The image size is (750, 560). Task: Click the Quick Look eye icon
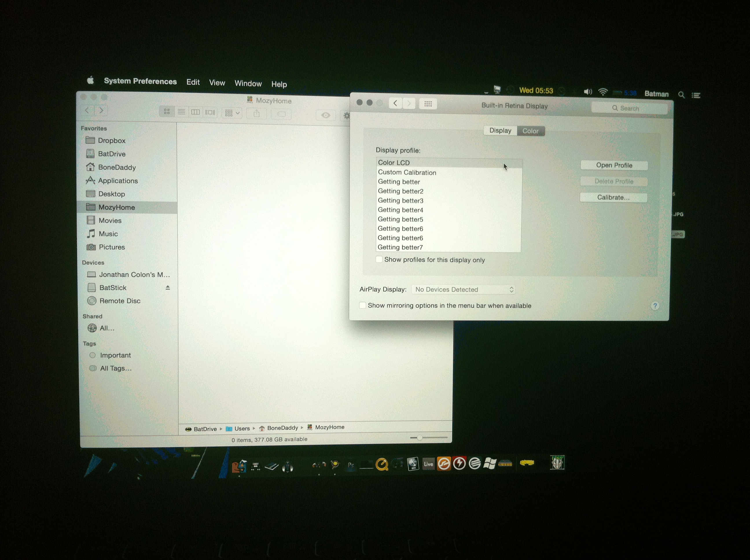326,115
